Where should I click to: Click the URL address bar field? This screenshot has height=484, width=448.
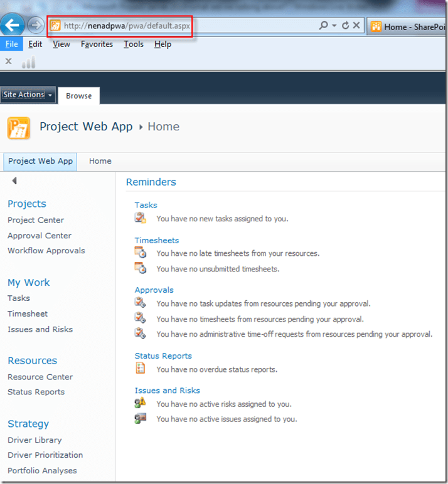[188, 26]
